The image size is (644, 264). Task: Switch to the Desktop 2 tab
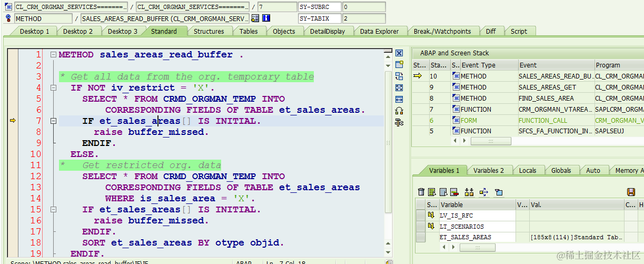78,31
